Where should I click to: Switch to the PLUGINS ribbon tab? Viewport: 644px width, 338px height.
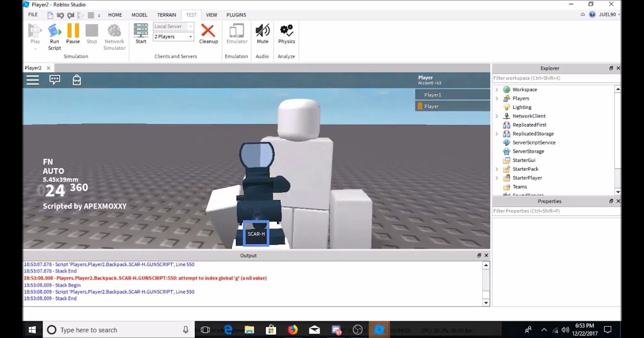click(x=236, y=15)
